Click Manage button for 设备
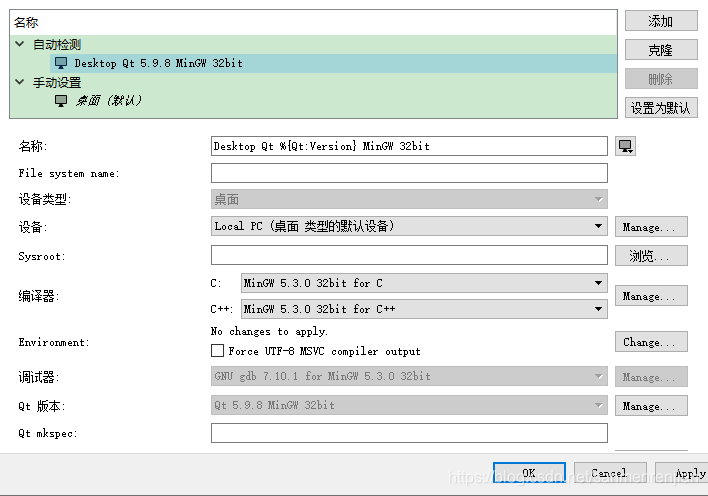Image resolution: width=708 pixels, height=496 pixels. (651, 227)
